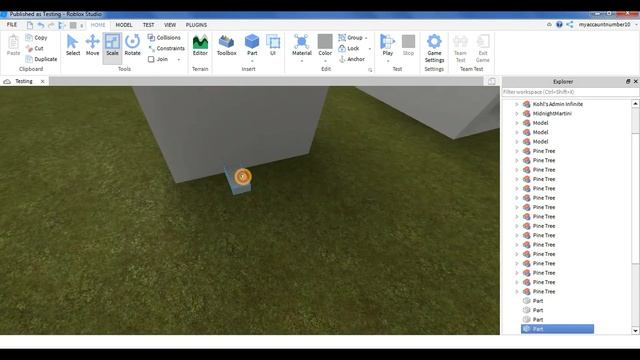640x360 pixels.
Task: Duplicate the selected part
Action: click(x=41, y=59)
